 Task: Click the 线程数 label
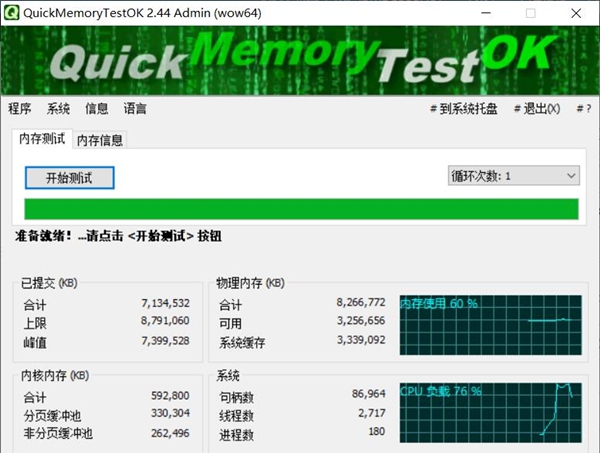pyautogui.click(x=236, y=416)
